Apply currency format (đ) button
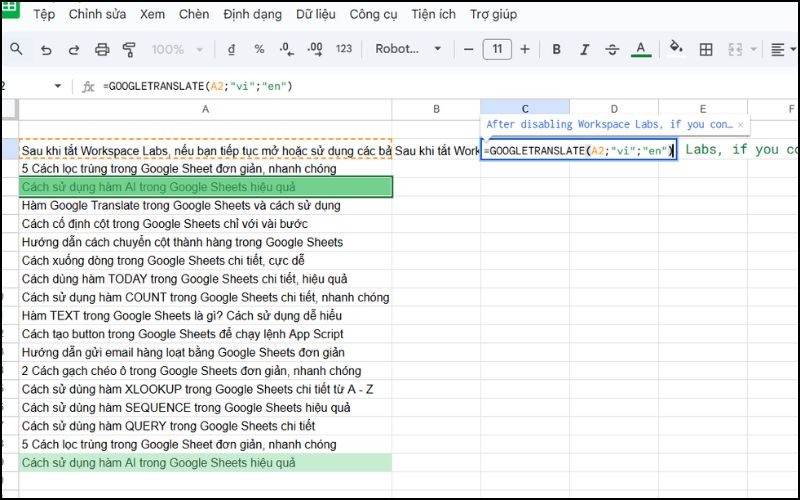 coord(231,49)
